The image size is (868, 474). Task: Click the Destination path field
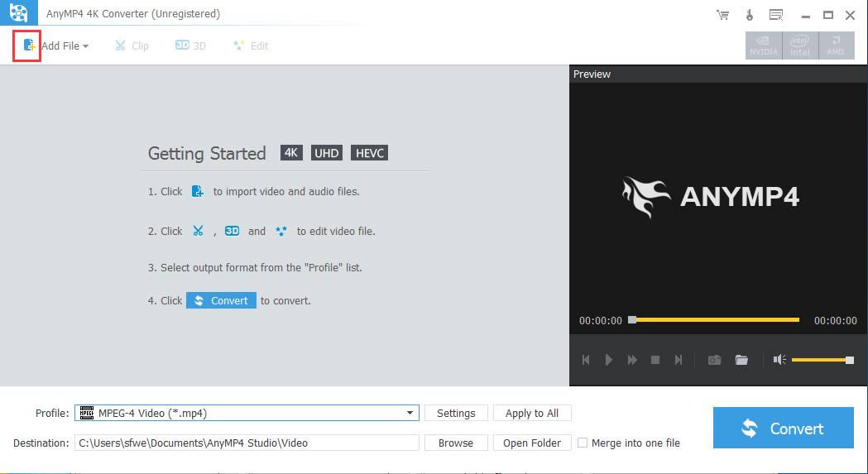pos(247,443)
